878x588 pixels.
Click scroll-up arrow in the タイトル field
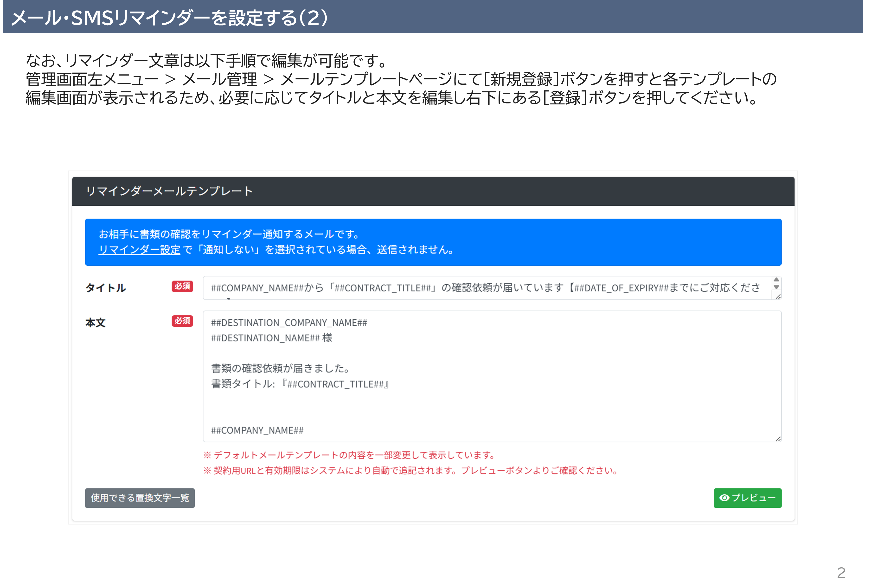(x=776, y=280)
